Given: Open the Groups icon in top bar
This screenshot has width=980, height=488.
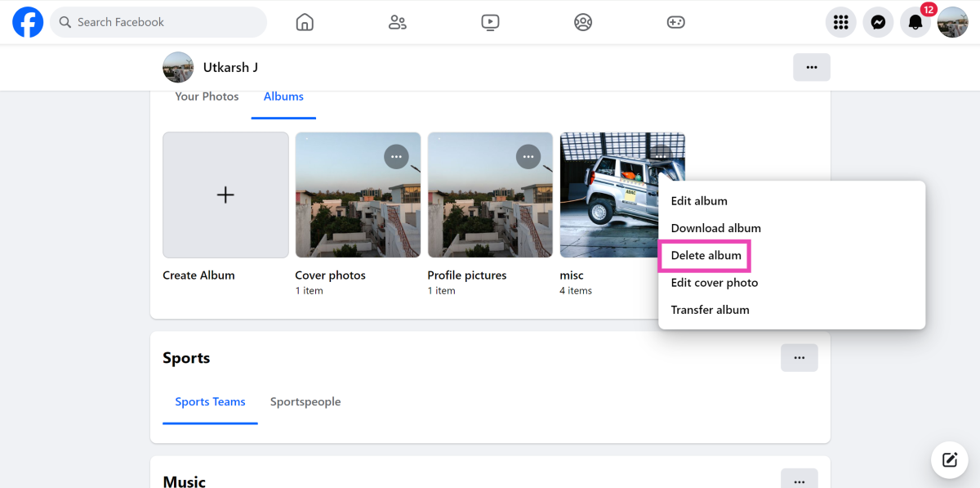Looking at the screenshot, I should (583, 22).
